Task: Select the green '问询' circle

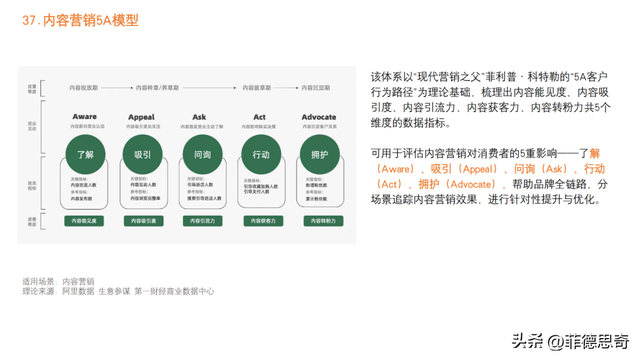Action: (x=202, y=155)
